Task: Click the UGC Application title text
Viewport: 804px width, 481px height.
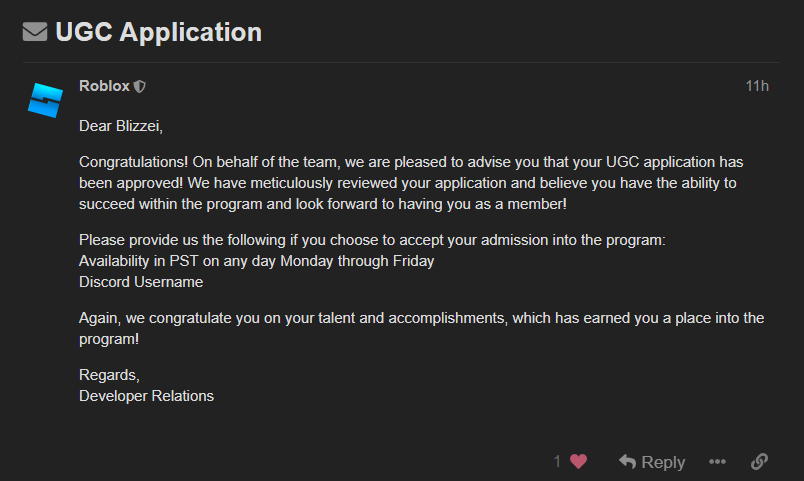Action: tap(158, 32)
